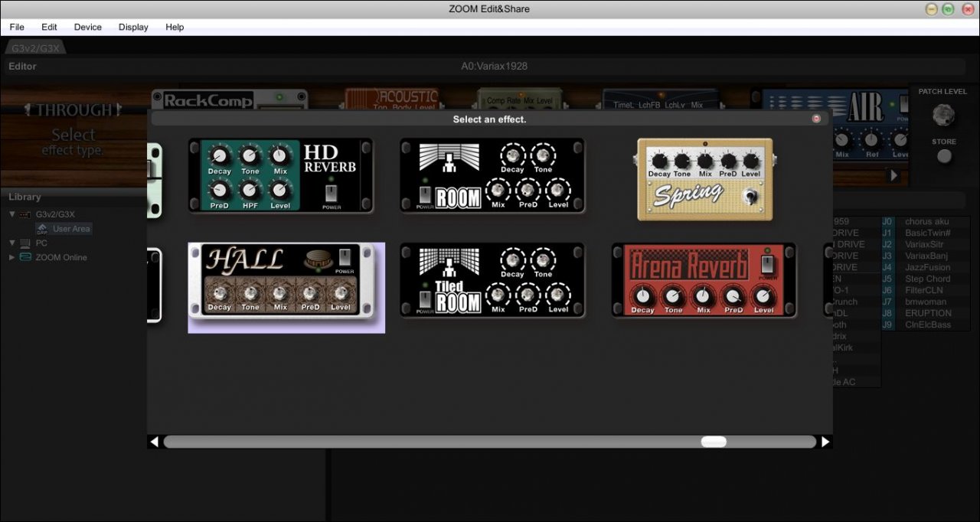Pick the Spring reverb pedal
This screenshot has height=522, width=980.
coord(705,179)
